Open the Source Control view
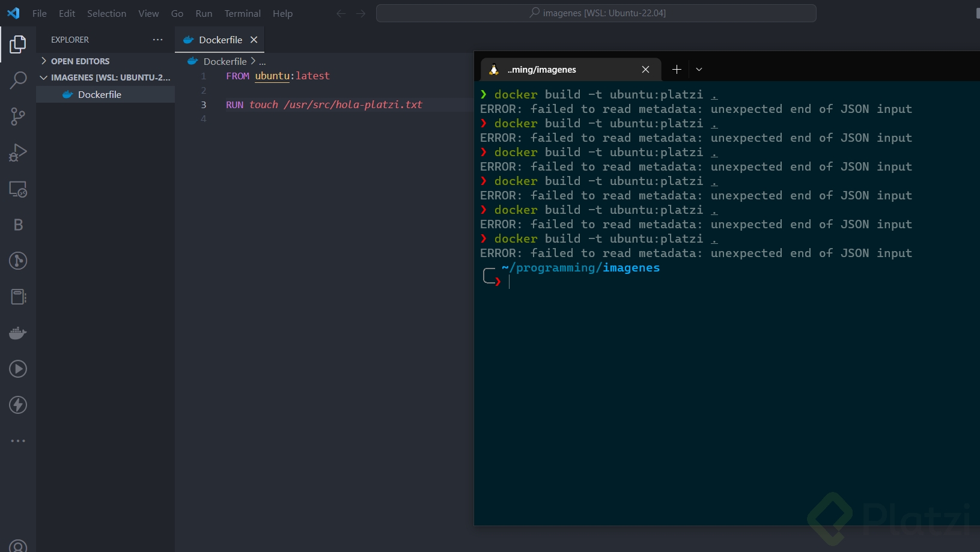This screenshot has width=980, height=552. pos(18,117)
